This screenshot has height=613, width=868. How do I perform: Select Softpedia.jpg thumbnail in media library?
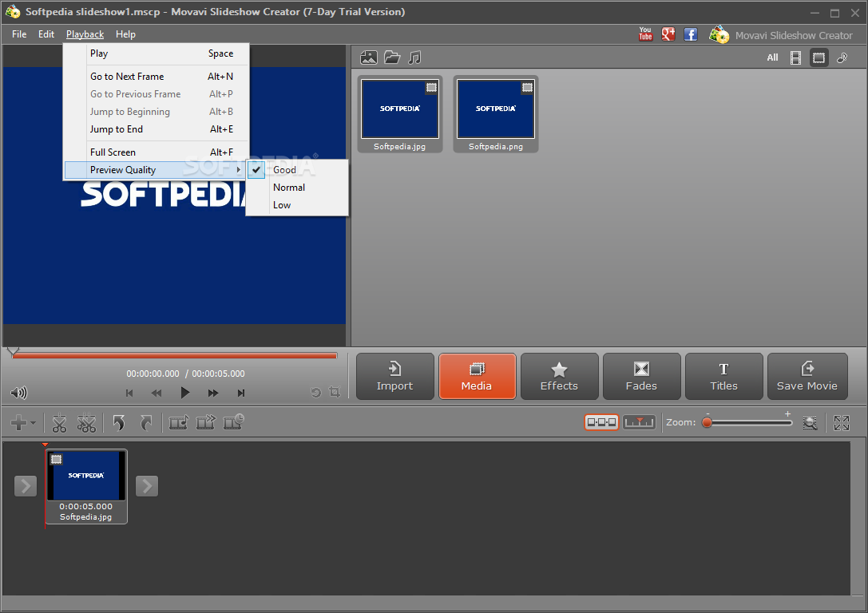(400, 114)
